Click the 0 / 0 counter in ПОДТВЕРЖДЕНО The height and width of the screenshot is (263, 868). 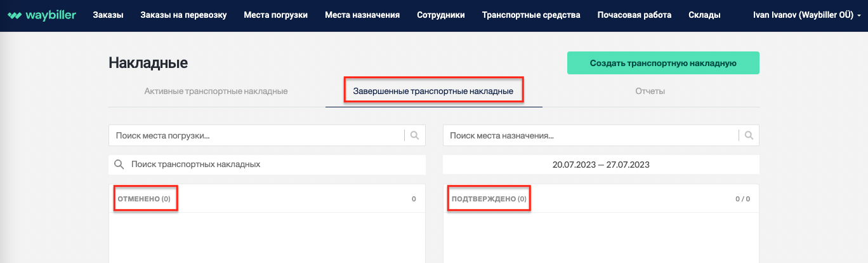(x=743, y=199)
